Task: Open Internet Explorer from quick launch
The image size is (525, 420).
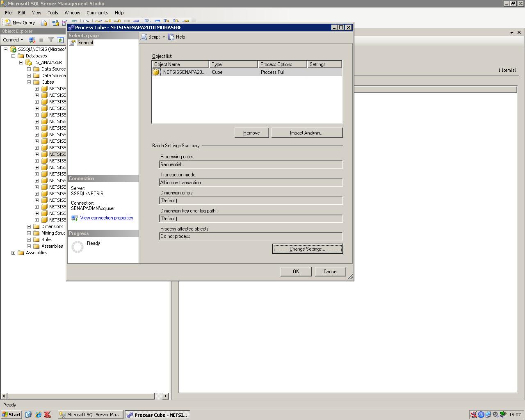Action: [x=39, y=415]
